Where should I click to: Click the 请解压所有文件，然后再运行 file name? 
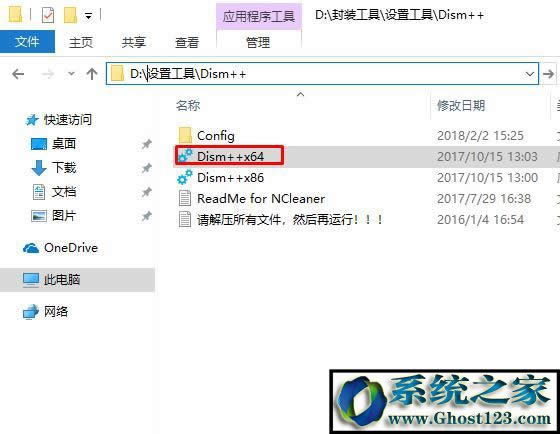(290, 219)
